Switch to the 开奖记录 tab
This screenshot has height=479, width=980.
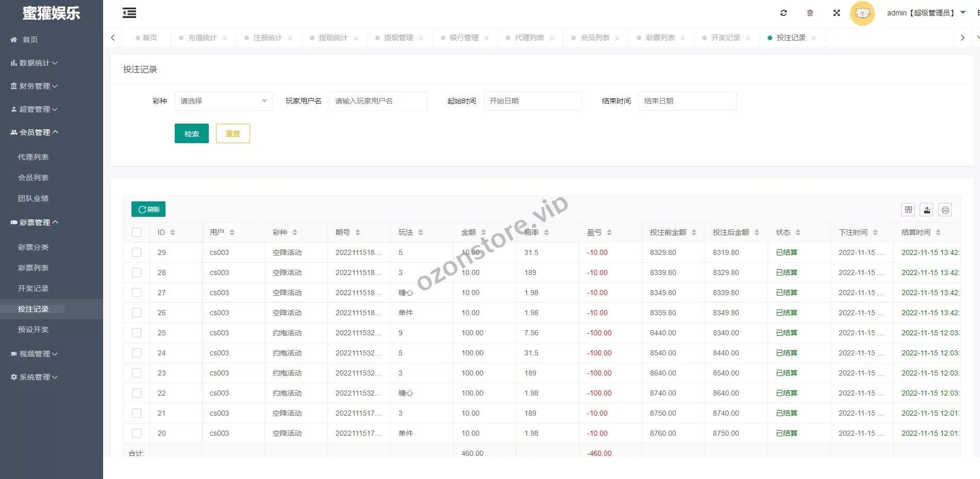(725, 38)
